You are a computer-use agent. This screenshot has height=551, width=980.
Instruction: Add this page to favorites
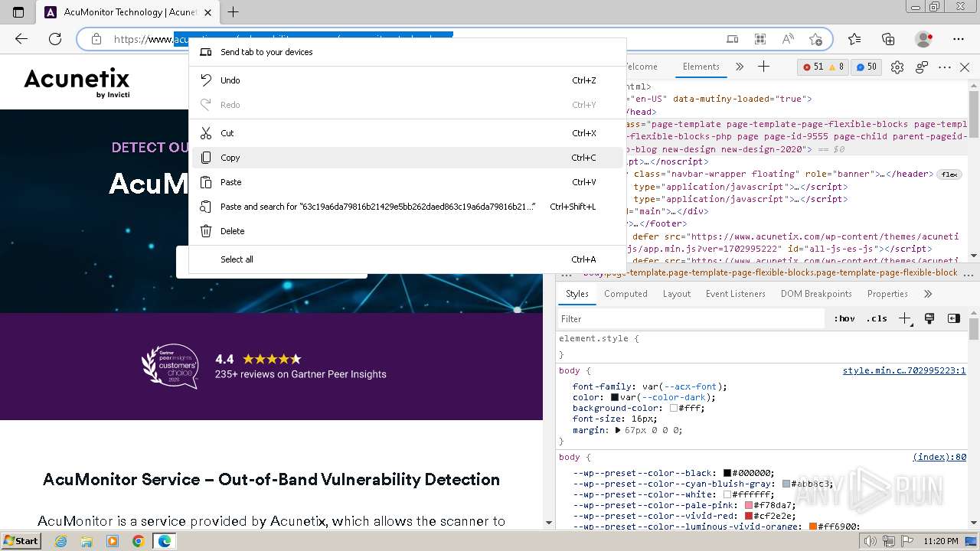point(815,39)
